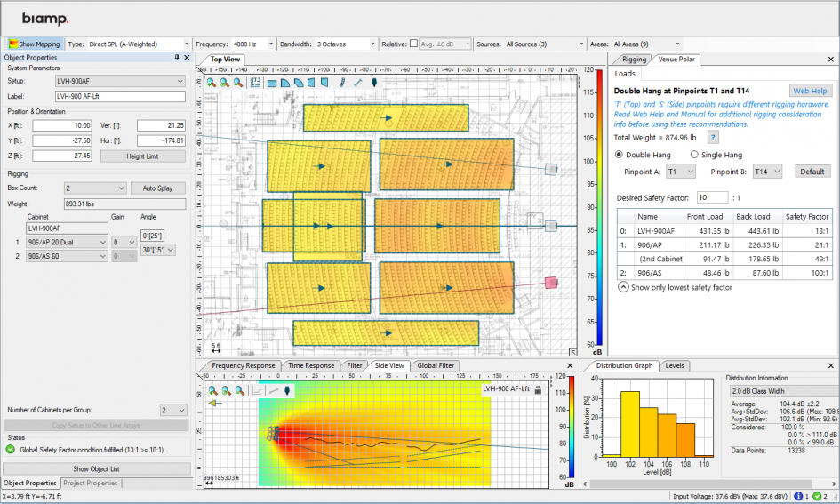This screenshot has height=504, width=840.
Task: Click the Web Help button
Action: 811,91
